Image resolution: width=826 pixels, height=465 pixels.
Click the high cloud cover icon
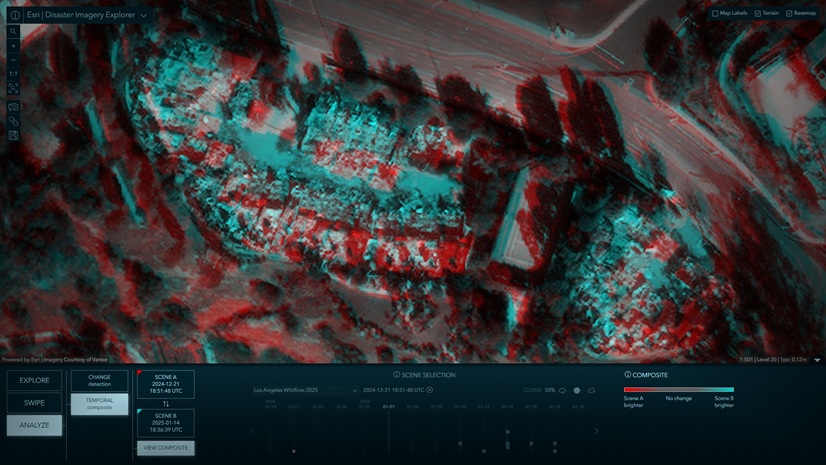[592, 390]
